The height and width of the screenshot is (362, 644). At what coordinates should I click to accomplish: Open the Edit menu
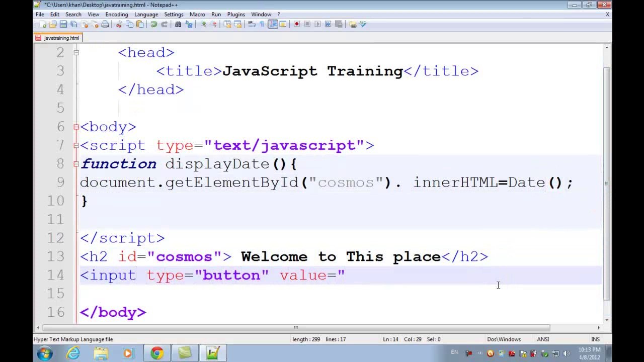coord(55,15)
